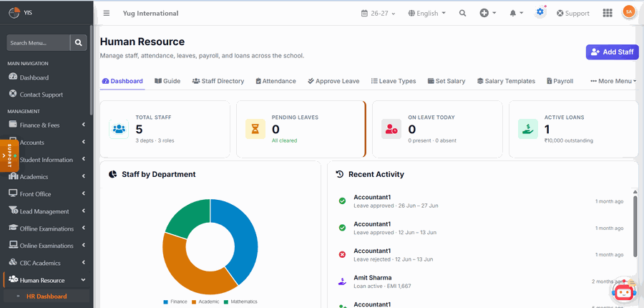Image resolution: width=644 pixels, height=308 pixels.
Task: Expand Online Examinations sidebar menu
Action: 47,246
